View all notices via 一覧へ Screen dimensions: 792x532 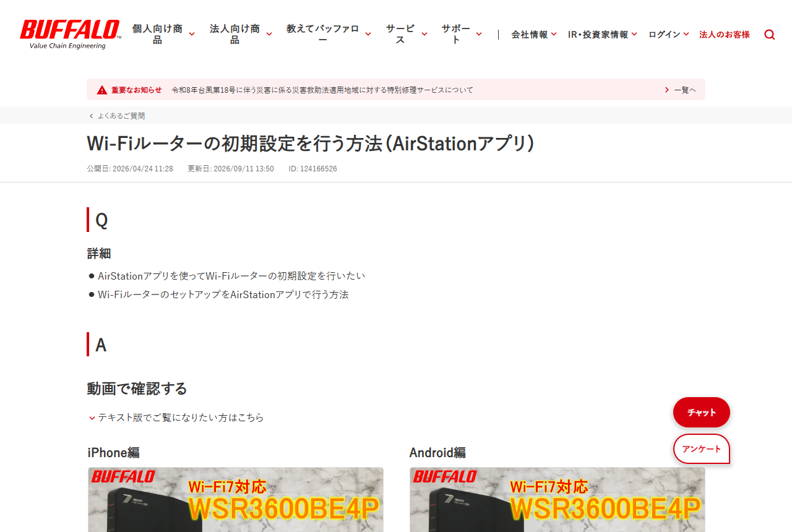[680, 90]
